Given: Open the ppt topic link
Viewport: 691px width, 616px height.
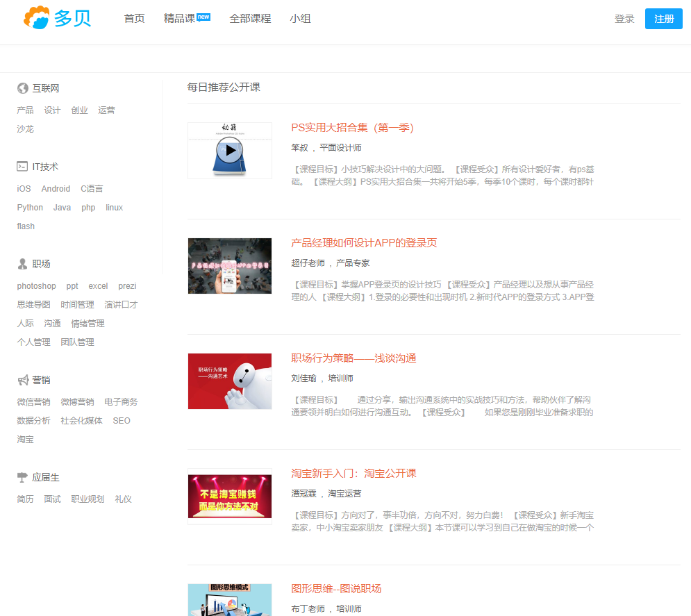Looking at the screenshot, I should coord(72,286).
